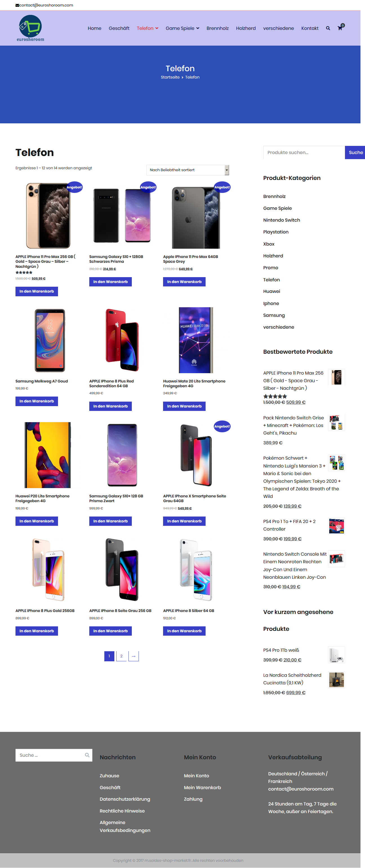Go to page 2 of results
The width and height of the screenshot is (365, 868).
point(121,656)
